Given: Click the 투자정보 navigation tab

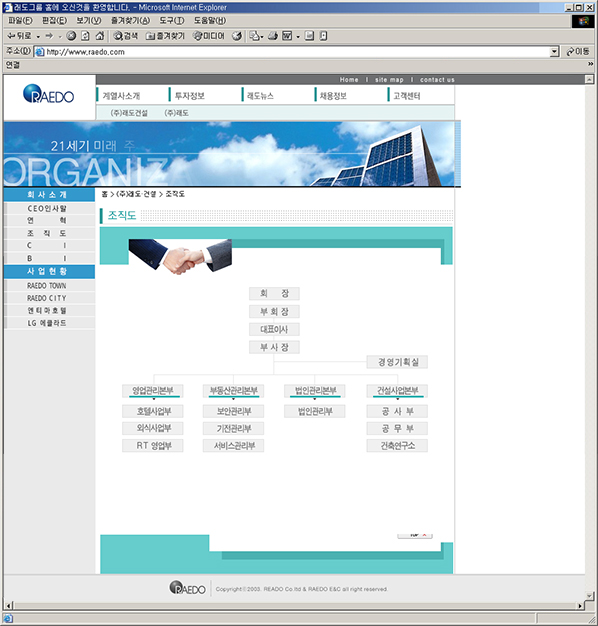Looking at the screenshot, I should [190, 96].
